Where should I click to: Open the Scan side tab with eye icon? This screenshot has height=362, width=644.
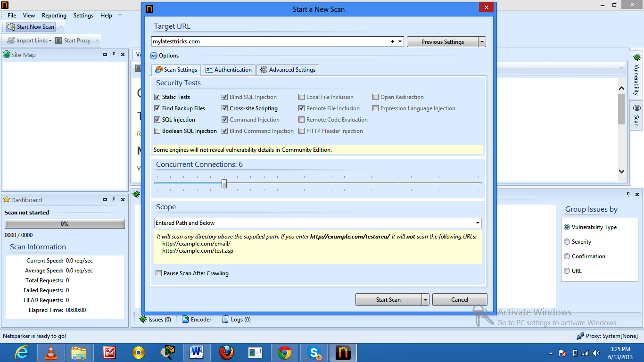click(636, 116)
